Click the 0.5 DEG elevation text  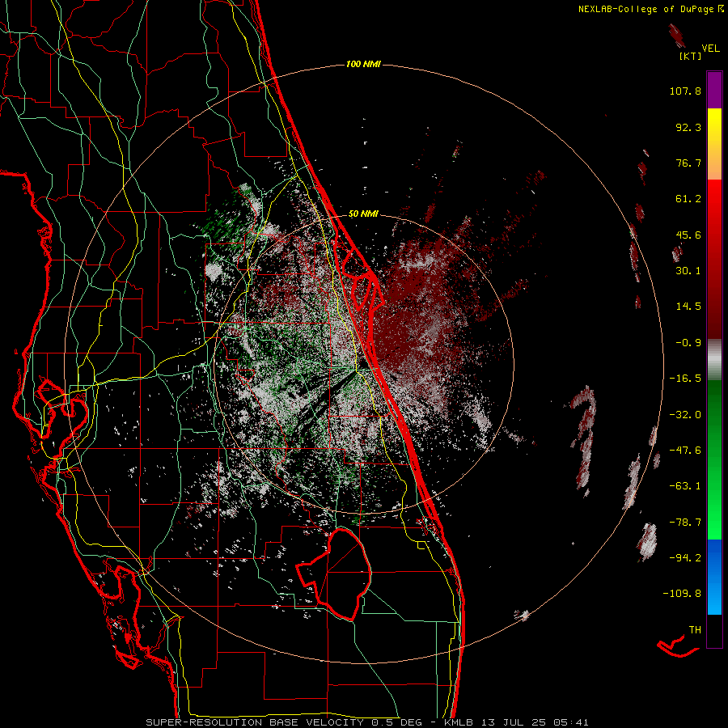pos(396,722)
